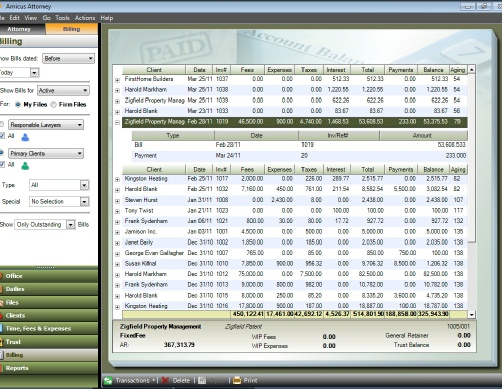
Task: Click the green client person icon
Action: click(x=25, y=165)
